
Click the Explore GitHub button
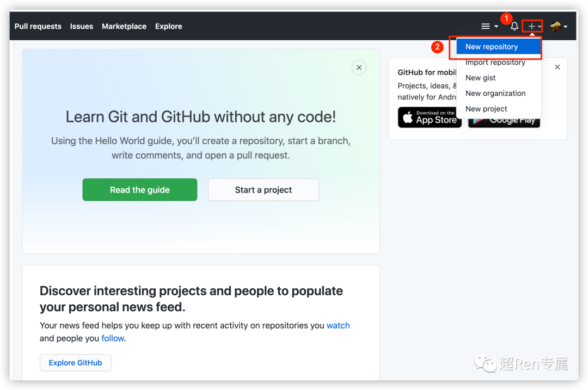75,363
